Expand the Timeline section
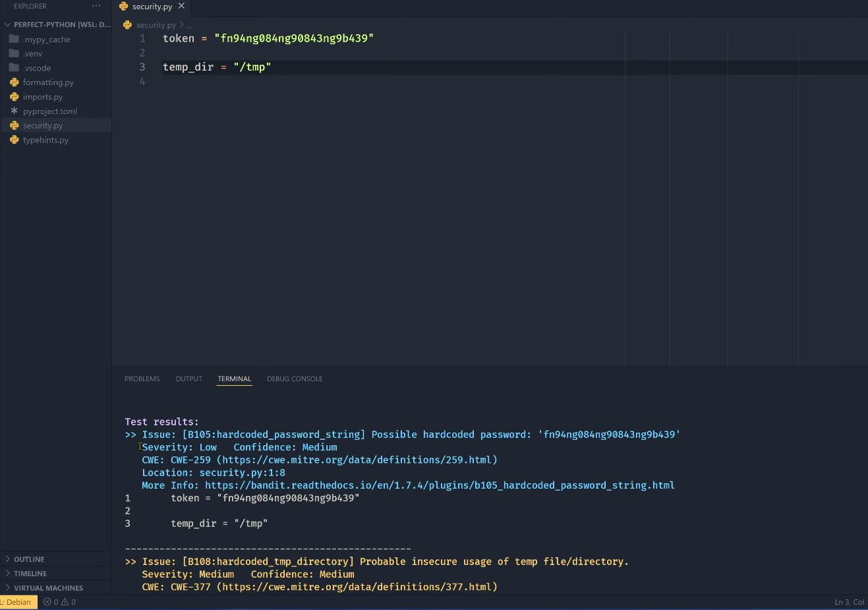Screen dimensions: 868x610 pos(30,574)
